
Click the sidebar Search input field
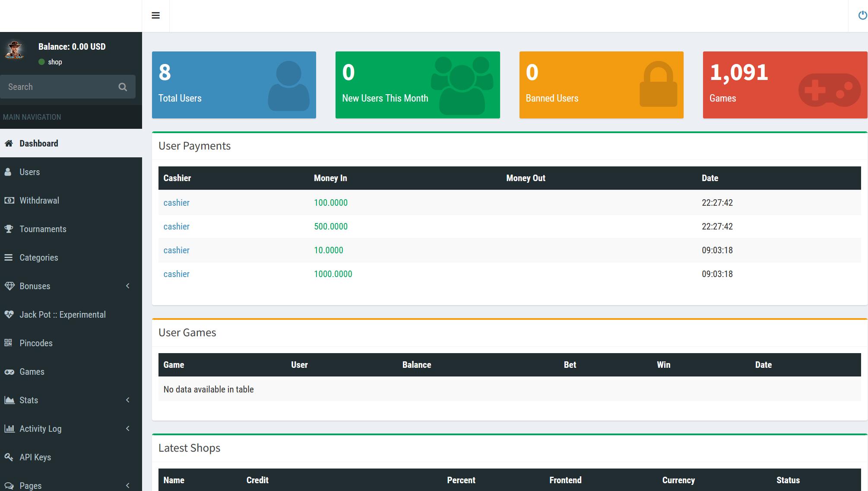click(x=56, y=87)
